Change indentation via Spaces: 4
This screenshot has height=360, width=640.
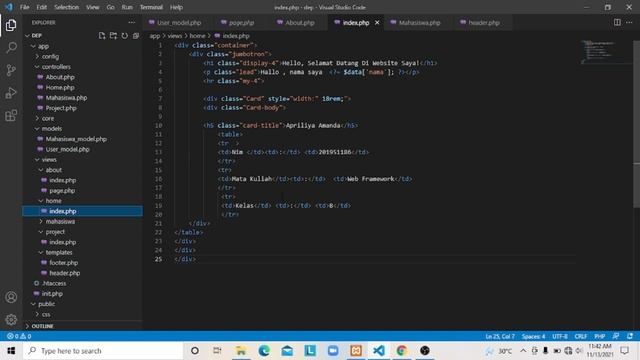[x=533, y=336]
